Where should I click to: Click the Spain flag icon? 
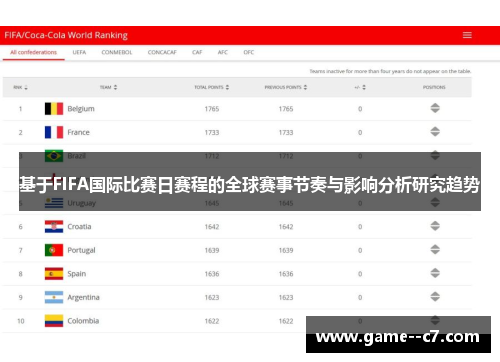pos(54,274)
